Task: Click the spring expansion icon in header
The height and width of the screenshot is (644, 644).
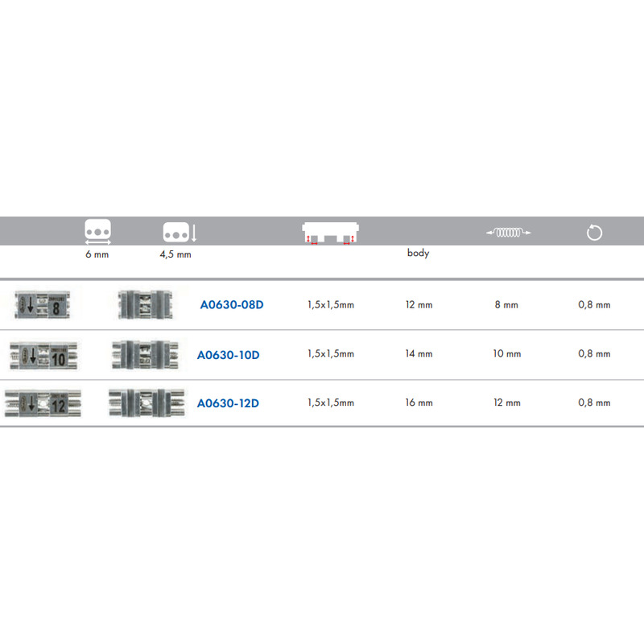Action: [x=509, y=233]
